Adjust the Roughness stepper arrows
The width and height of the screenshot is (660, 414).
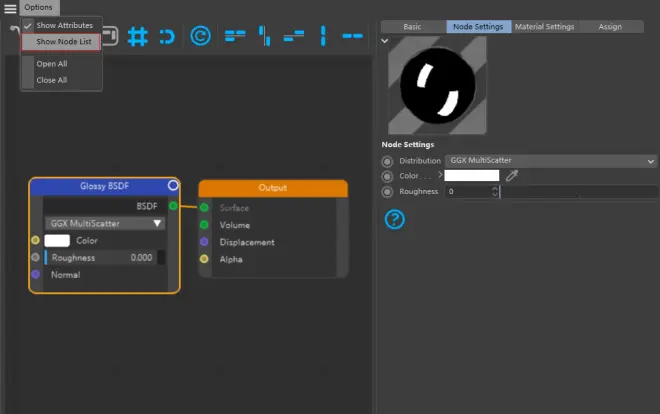495,192
